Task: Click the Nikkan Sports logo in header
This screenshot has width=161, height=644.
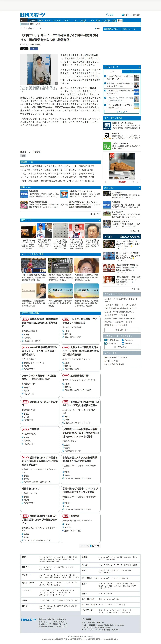Action: (x=33, y=15)
